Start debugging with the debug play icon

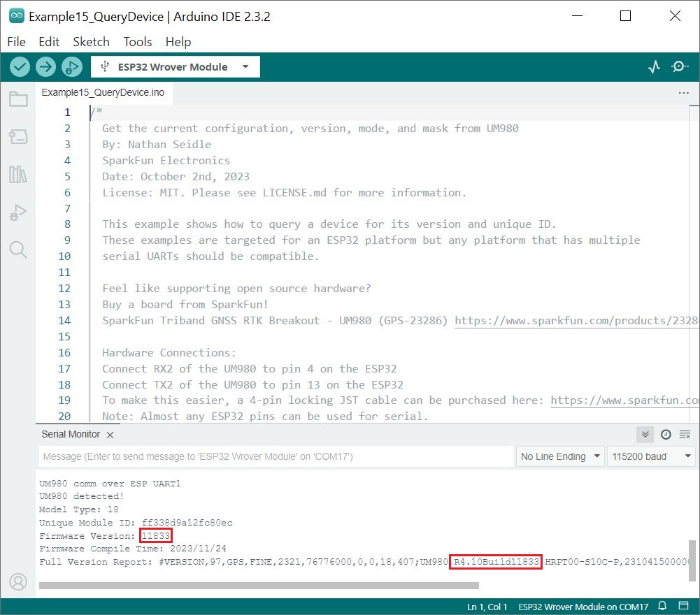tap(72, 67)
